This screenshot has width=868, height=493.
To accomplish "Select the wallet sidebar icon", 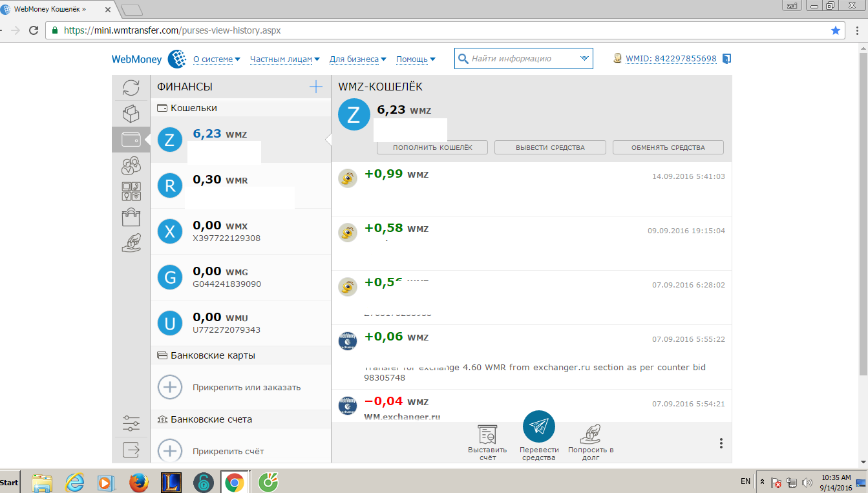I will click(x=131, y=140).
